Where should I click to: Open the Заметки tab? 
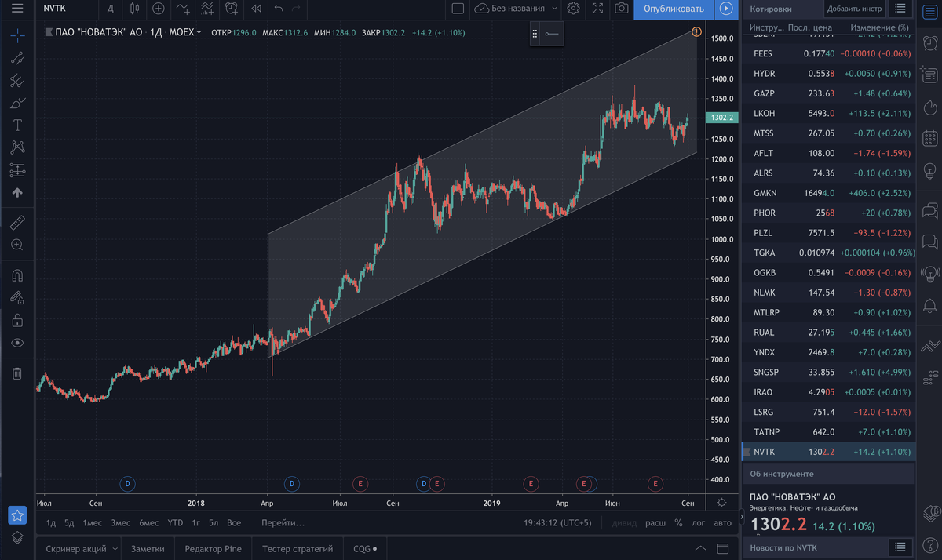[x=148, y=549]
